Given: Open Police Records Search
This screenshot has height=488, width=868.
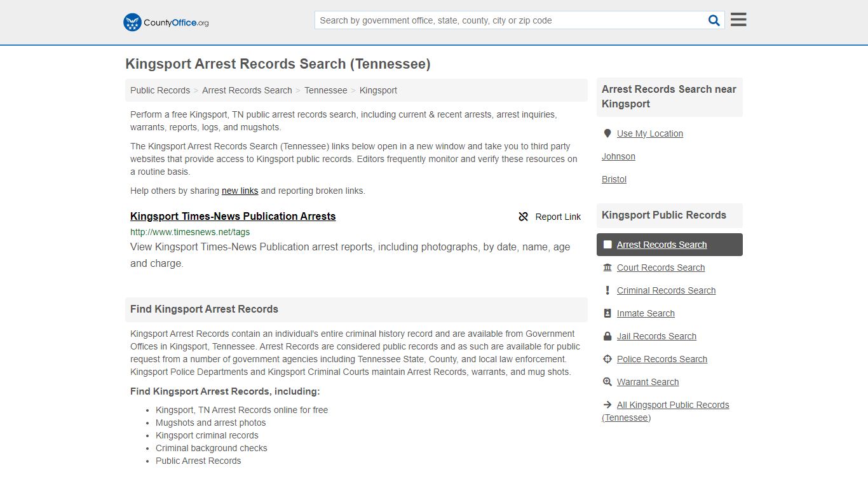Looking at the screenshot, I should tap(662, 359).
